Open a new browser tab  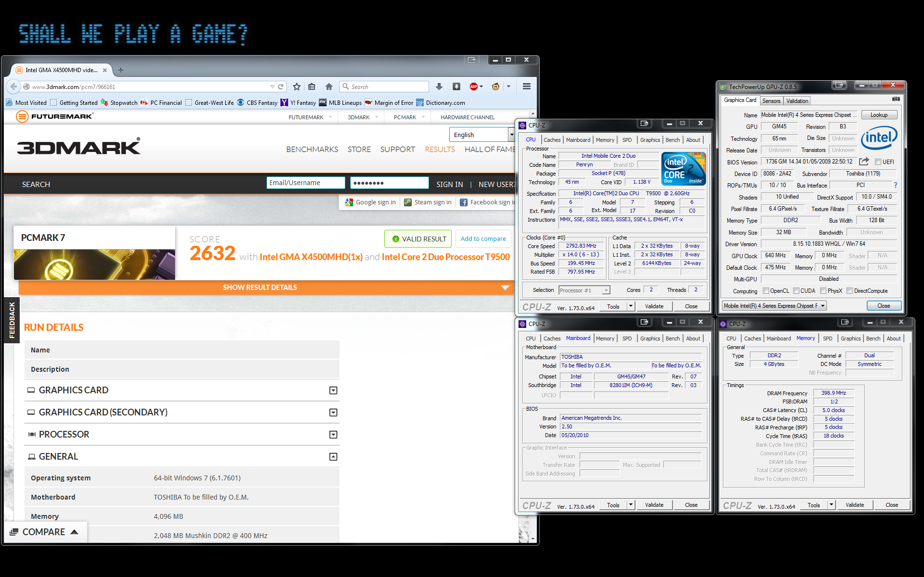121,70
